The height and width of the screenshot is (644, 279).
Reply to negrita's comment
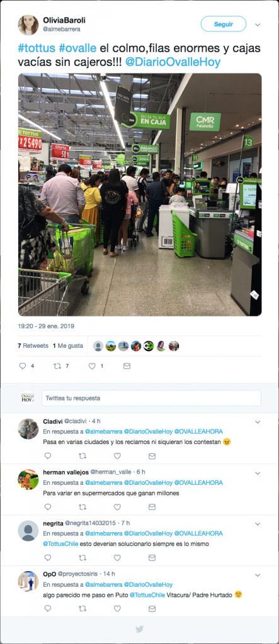[x=48, y=558]
